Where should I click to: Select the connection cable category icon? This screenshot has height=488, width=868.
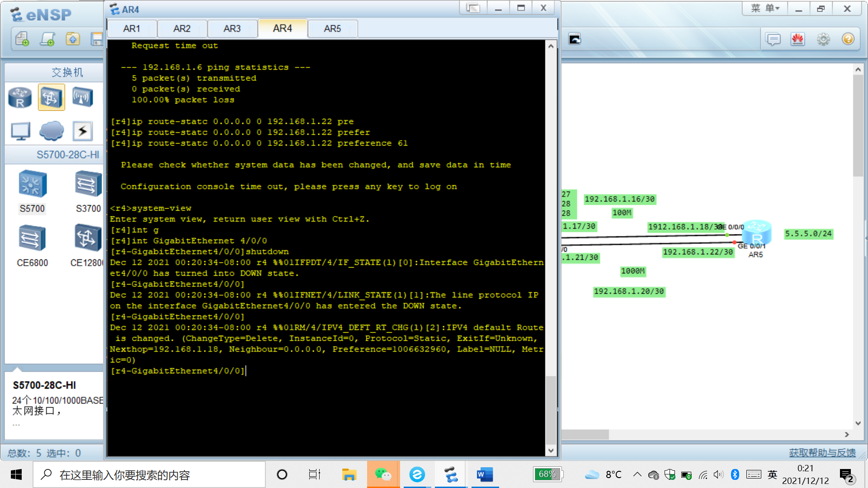pos(82,131)
